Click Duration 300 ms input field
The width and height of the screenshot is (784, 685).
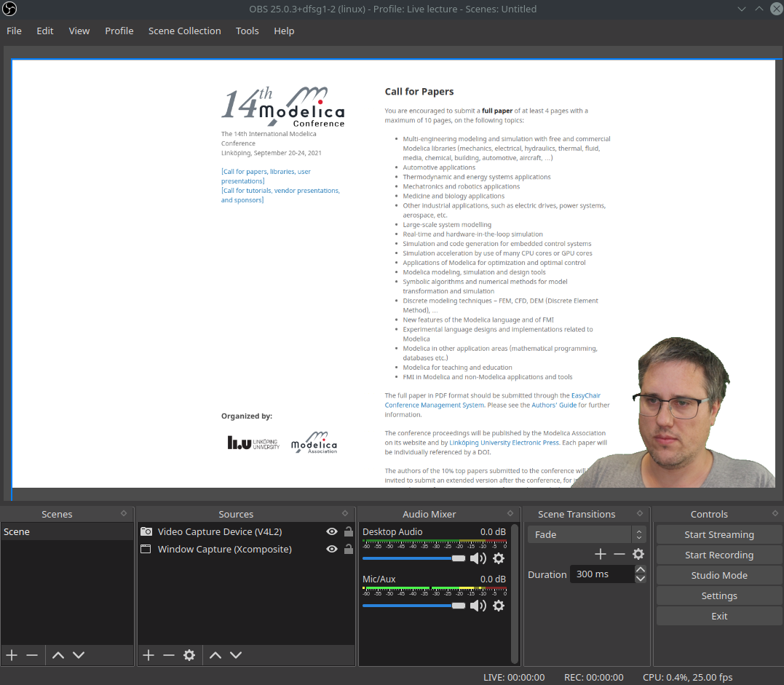[603, 574]
